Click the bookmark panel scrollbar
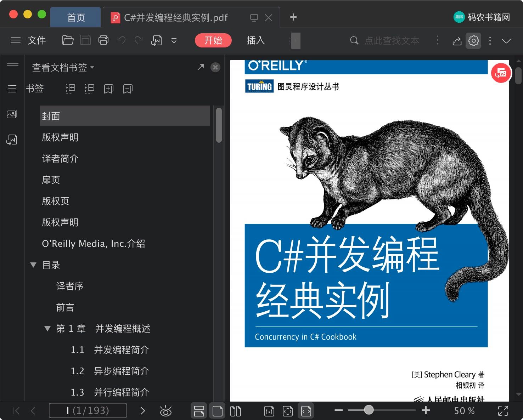Viewport: 523px width, 420px height. coord(219,125)
